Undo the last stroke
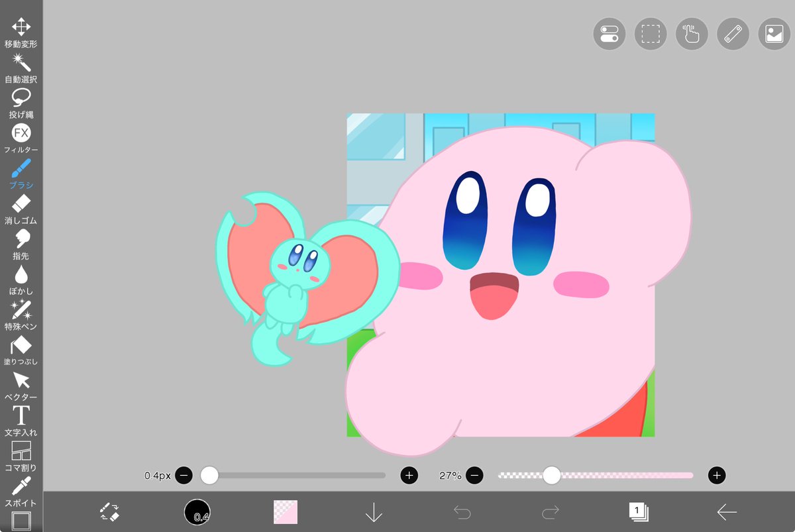Image resolution: width=795 pixels, height=532 pixels. click(x=462, y=511)
